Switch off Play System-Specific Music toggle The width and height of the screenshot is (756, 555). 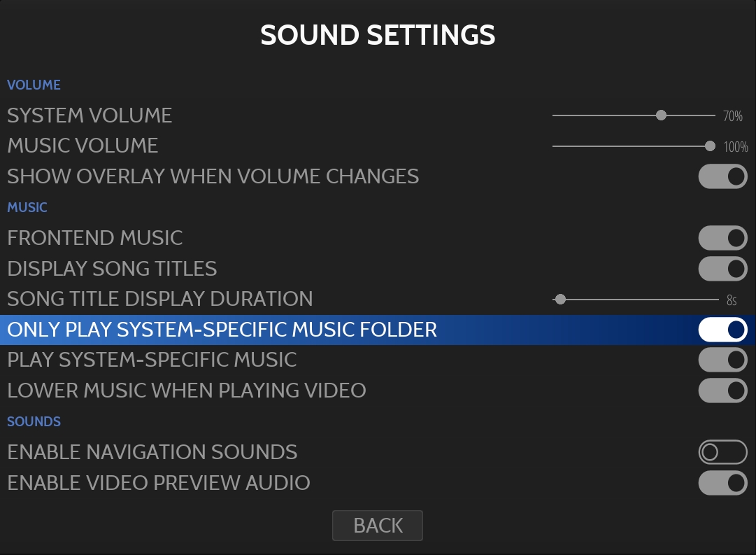(x=722, y=360)
